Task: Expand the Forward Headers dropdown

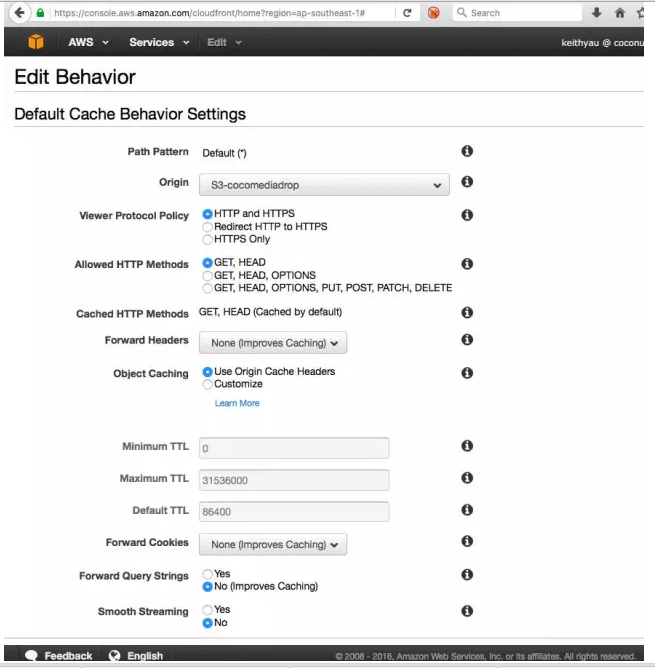Action: [273, 343]
